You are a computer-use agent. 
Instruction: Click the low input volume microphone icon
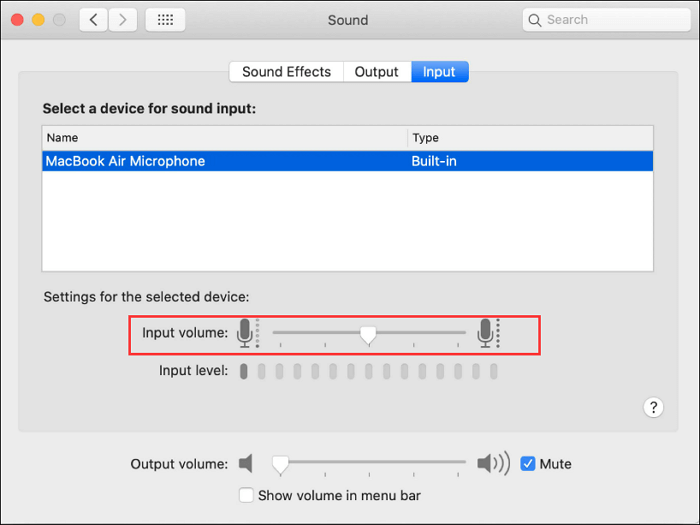(246, 333)
